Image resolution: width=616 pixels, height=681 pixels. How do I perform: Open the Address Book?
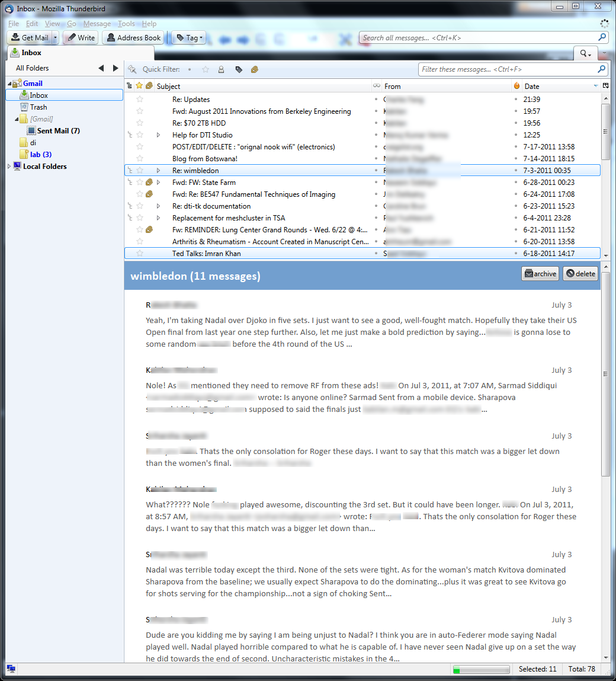point(133,38)
